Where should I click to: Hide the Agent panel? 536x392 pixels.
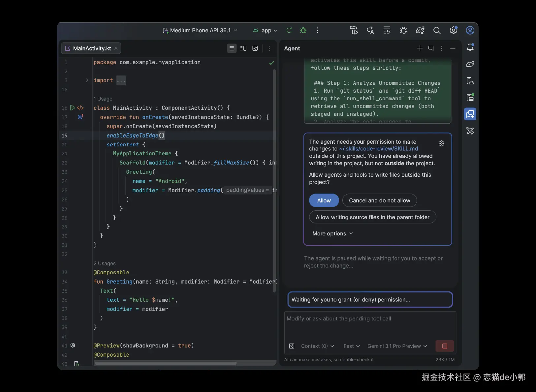[453, 48]
